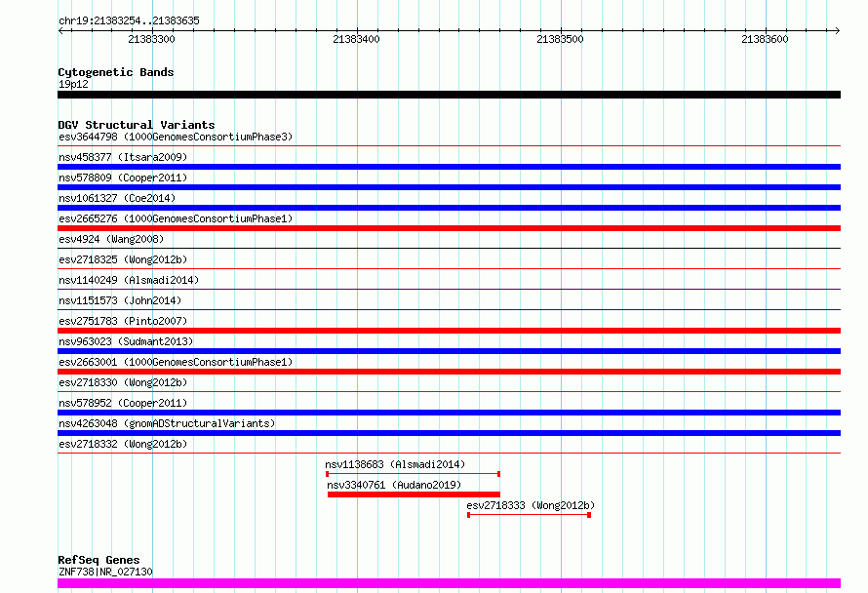The width and height of the screenshot is (868, 593).
Task: Click ruler position 21383500
Action: (x=560, y=39)
